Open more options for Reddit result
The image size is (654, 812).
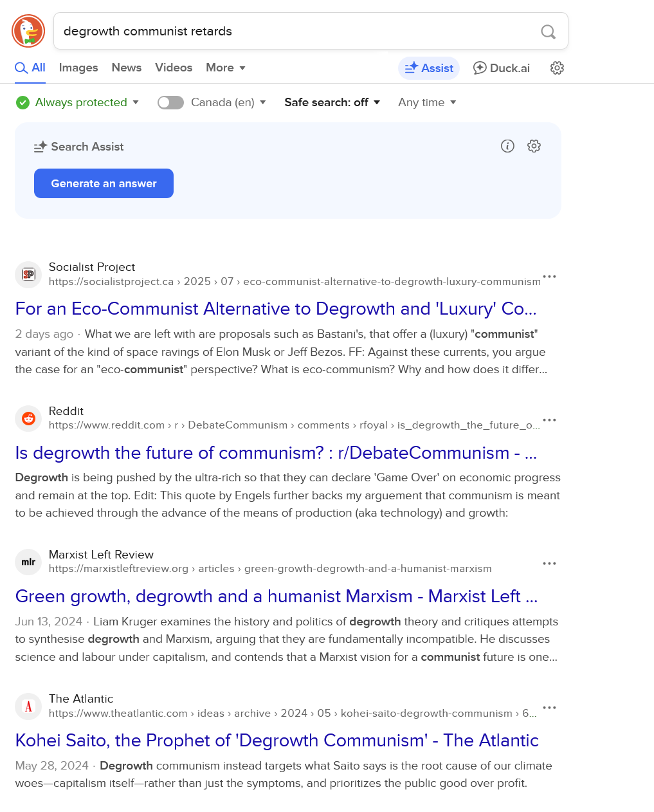(x=549, y=420)
